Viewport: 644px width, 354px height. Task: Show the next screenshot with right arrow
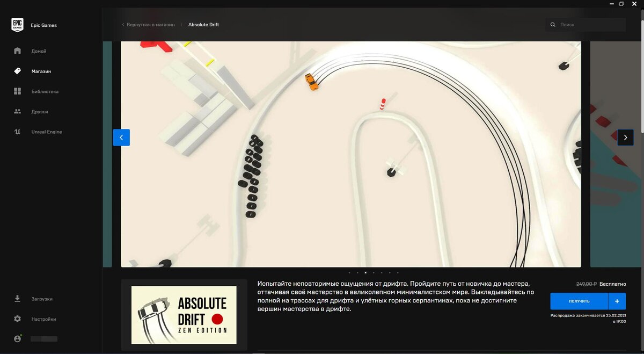click(x=625, y=138)
